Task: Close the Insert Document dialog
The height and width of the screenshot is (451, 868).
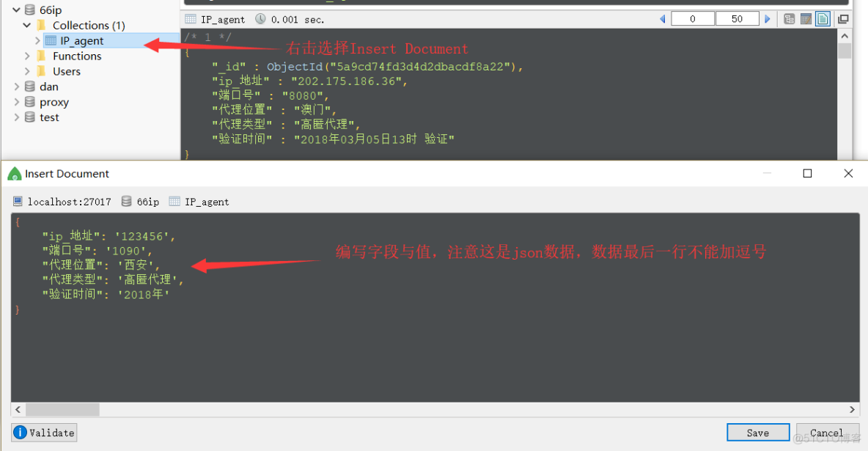Action: click(x=848, y=173)
